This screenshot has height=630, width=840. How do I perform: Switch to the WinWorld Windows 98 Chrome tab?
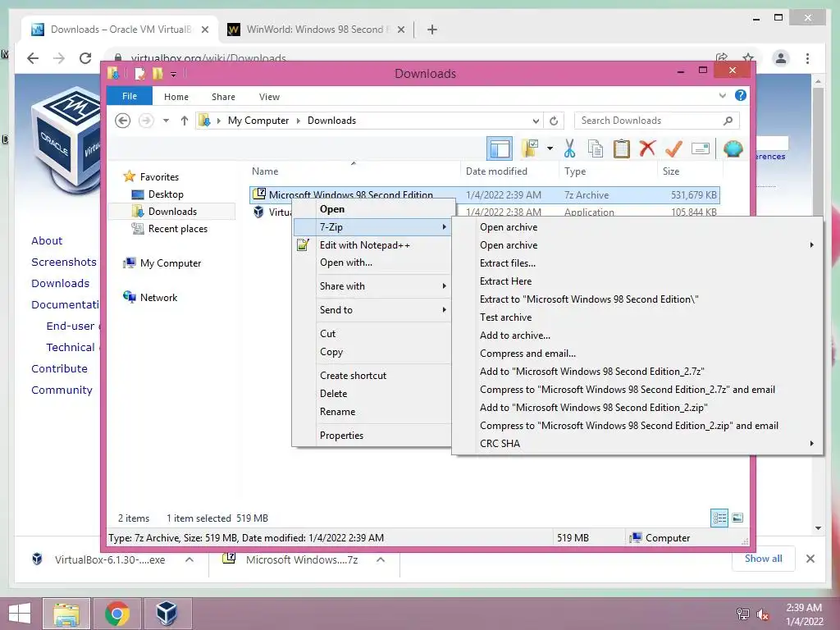[x=315, y=30]
